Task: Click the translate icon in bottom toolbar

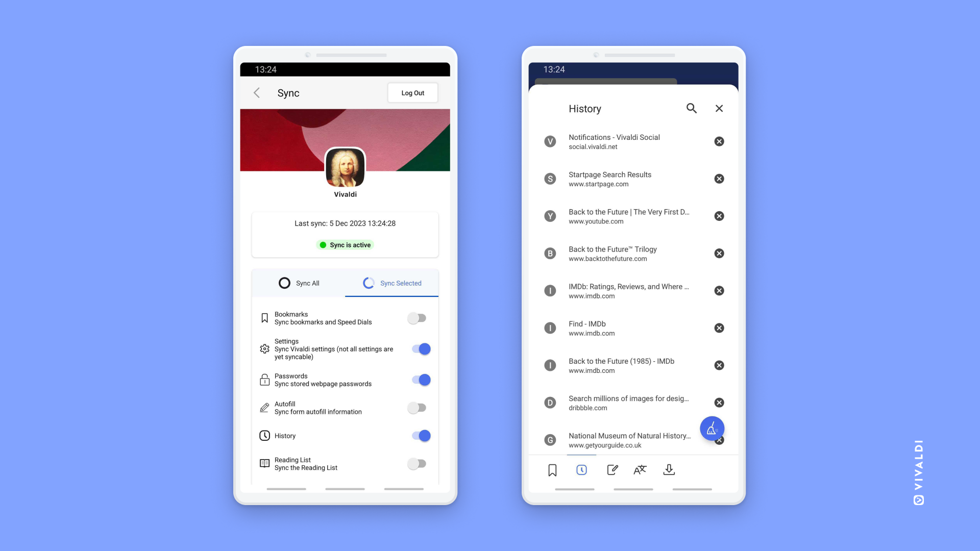Action: coord(639,469)
